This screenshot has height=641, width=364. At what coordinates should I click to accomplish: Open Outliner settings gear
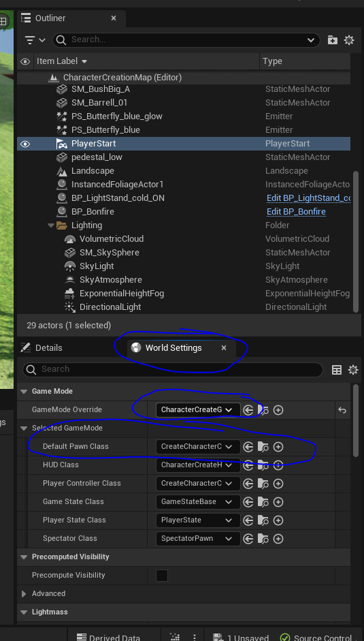349,40
